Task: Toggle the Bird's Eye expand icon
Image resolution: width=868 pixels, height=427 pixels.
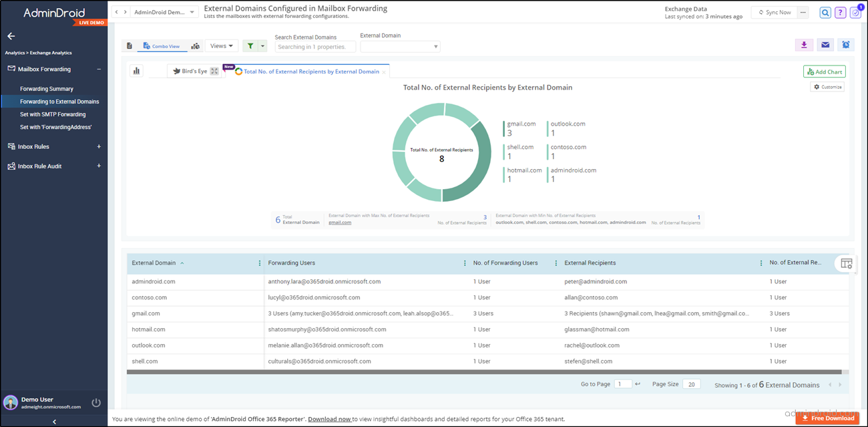Action: 214,71
